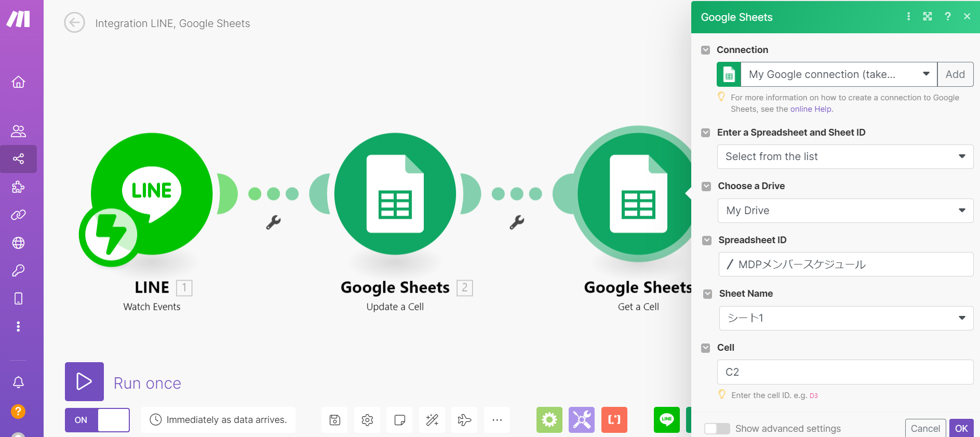
Task: Click the Spreadsheet ID field MDPメンバースケジュール
Action: pos(846,264)
